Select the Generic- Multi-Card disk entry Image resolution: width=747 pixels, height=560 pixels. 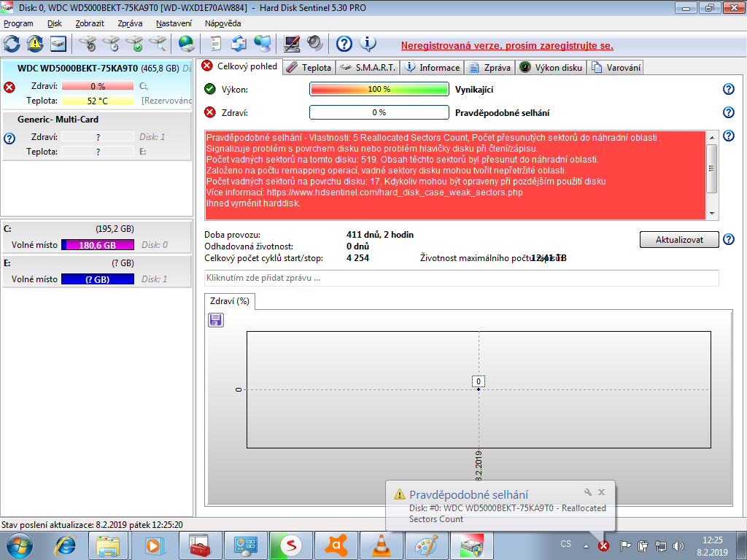click(x=97, y=136)
